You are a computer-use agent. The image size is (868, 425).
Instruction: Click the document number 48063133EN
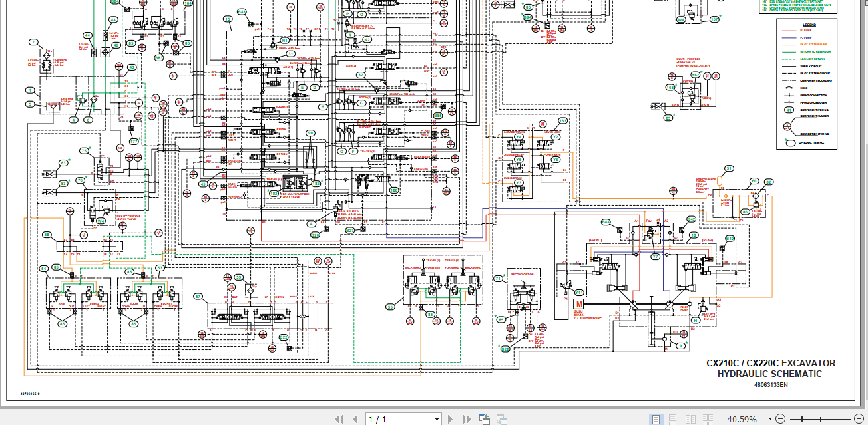coord(770,384)
